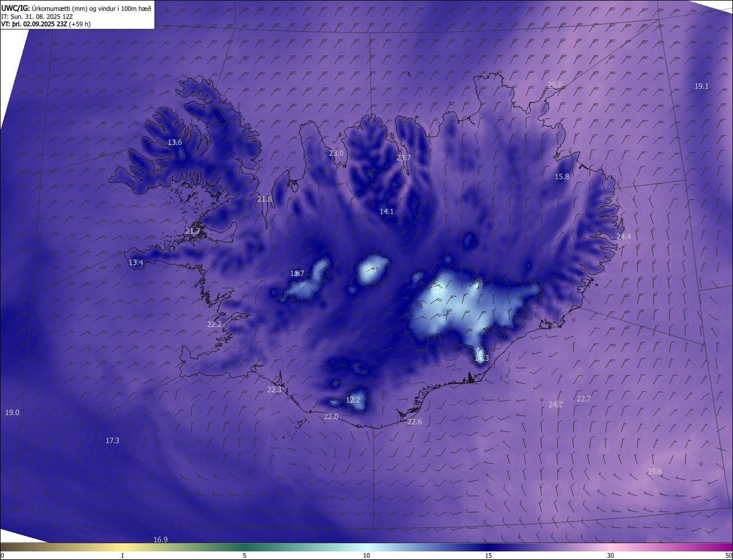The image size is (733, 560).
Task: Click the 13.6 value in the Westfjords
Action: (x=175, y=143)
